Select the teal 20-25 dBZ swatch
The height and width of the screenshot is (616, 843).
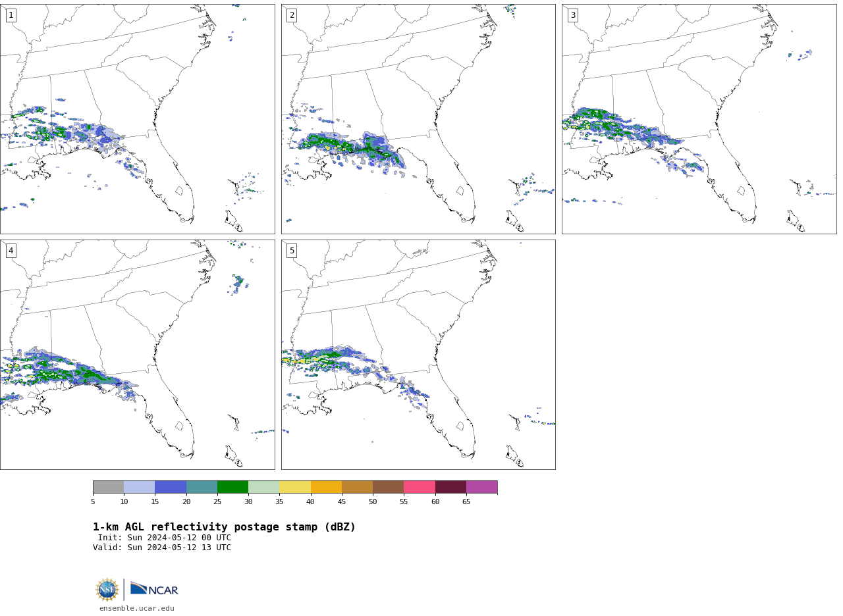tap(202, 487)
